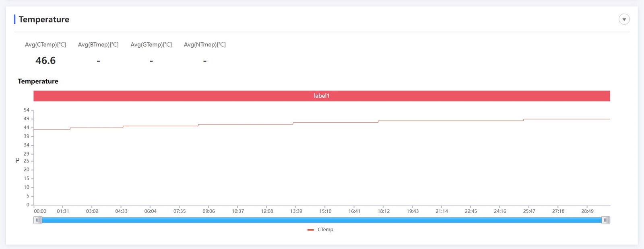Image resolution: width=644 pixels, height=249 pixels.
Task: Click the Temperature section heading
Action: click(x=44, y=19)
